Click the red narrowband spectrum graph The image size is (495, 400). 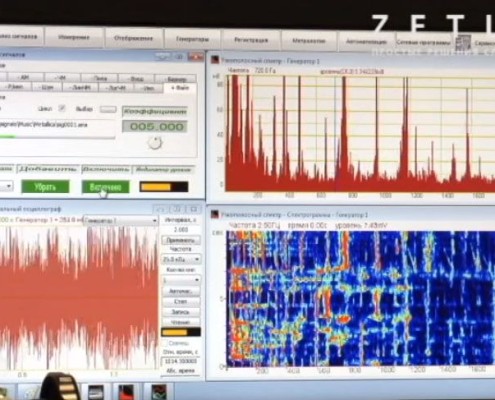click(x=360, y=133)
